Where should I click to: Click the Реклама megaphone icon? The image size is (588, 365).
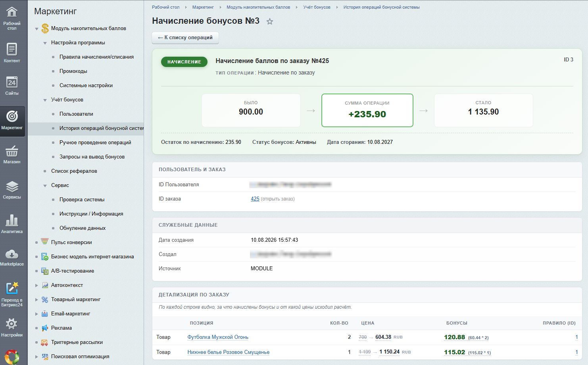[x=45, y=328]
